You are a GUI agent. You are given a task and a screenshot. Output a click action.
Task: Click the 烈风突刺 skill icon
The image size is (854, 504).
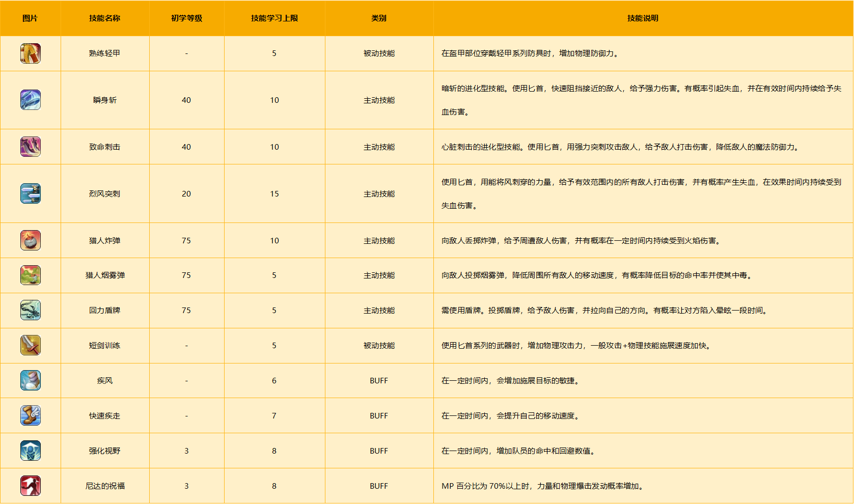[x=31, y=193]
